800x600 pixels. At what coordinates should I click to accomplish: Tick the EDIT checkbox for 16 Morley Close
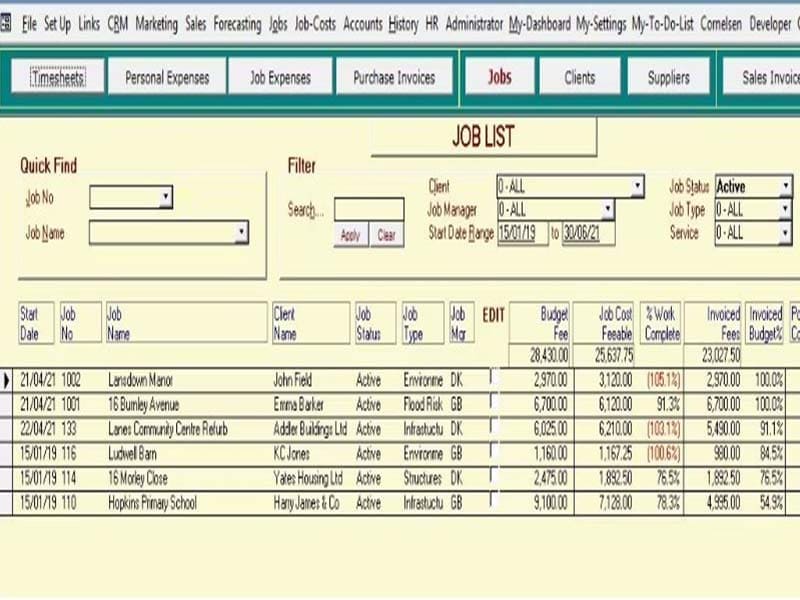click(494, 476)
